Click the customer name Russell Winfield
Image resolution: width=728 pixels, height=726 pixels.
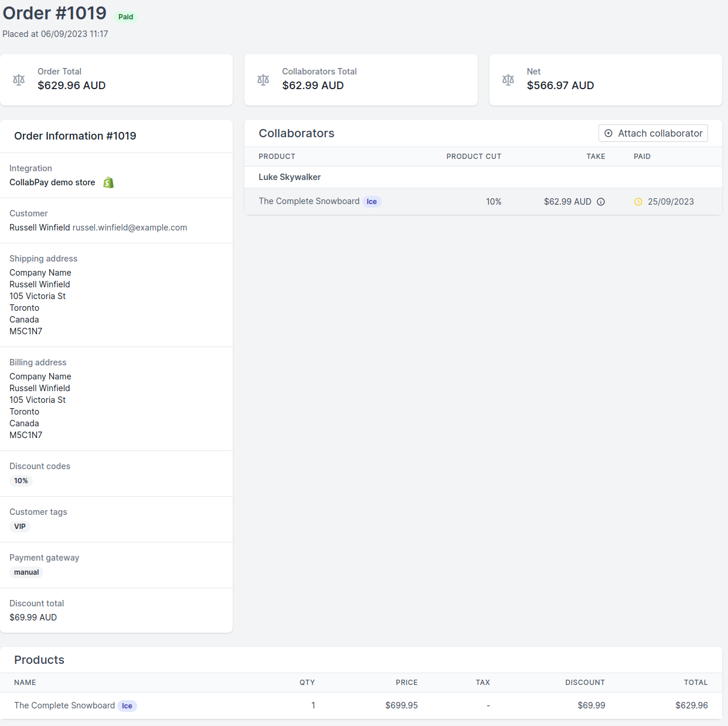point(40,228)
